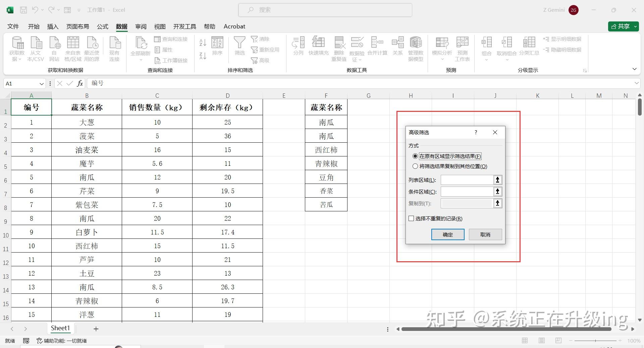Click the vertical scrollbar thumb
This screenshot has height=348, width=644.
point(640,107)
